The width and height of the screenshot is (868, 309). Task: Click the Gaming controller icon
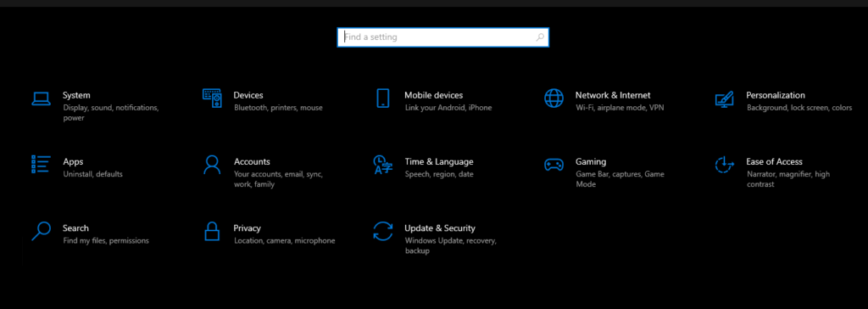(x=554, y=165)
